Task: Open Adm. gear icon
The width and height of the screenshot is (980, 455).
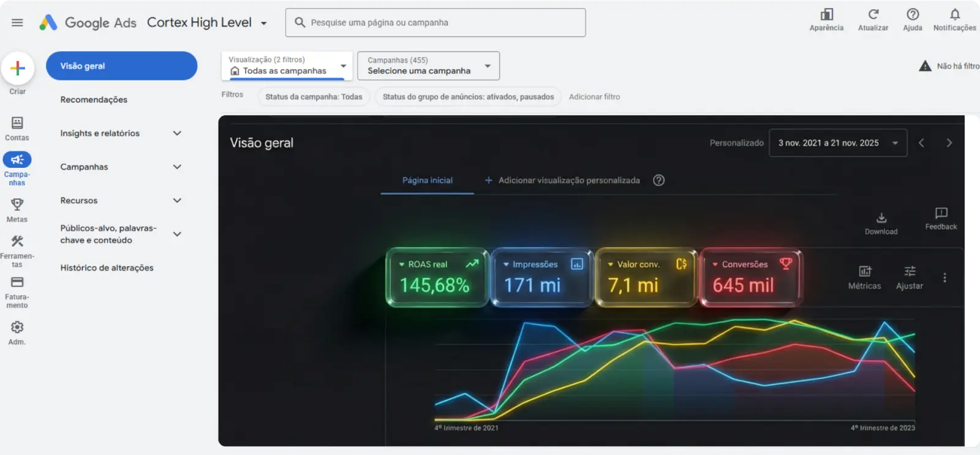Action: click(17, 327)
